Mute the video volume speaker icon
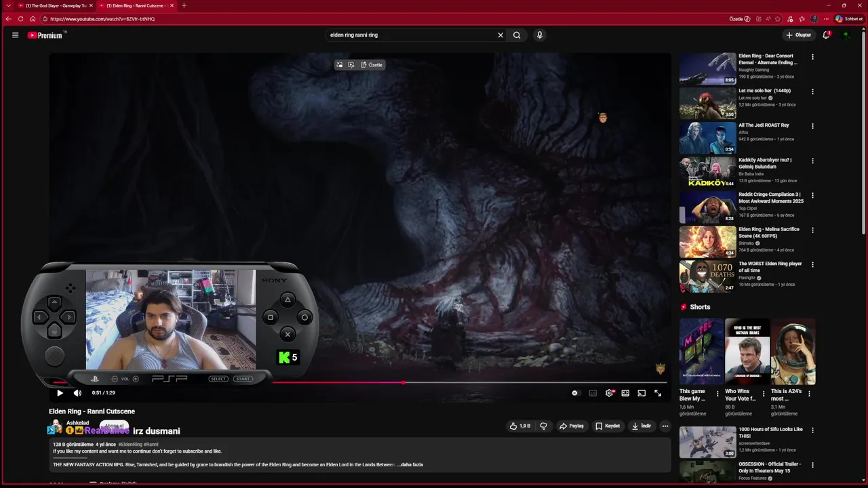 tap(77, 392)
